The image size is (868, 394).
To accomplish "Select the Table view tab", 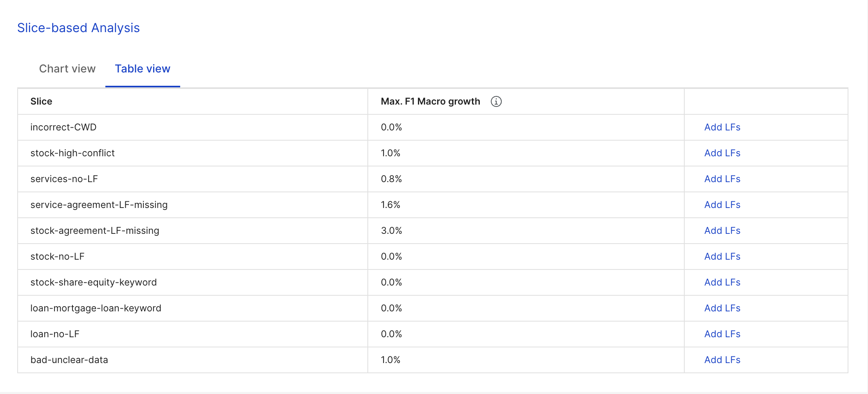I will (x=143, y=69).
